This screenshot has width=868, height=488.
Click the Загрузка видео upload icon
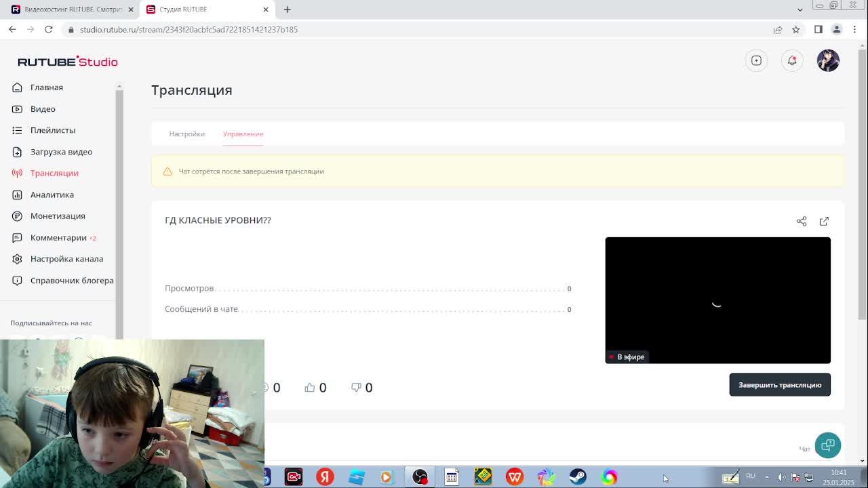tap(17, 152)
